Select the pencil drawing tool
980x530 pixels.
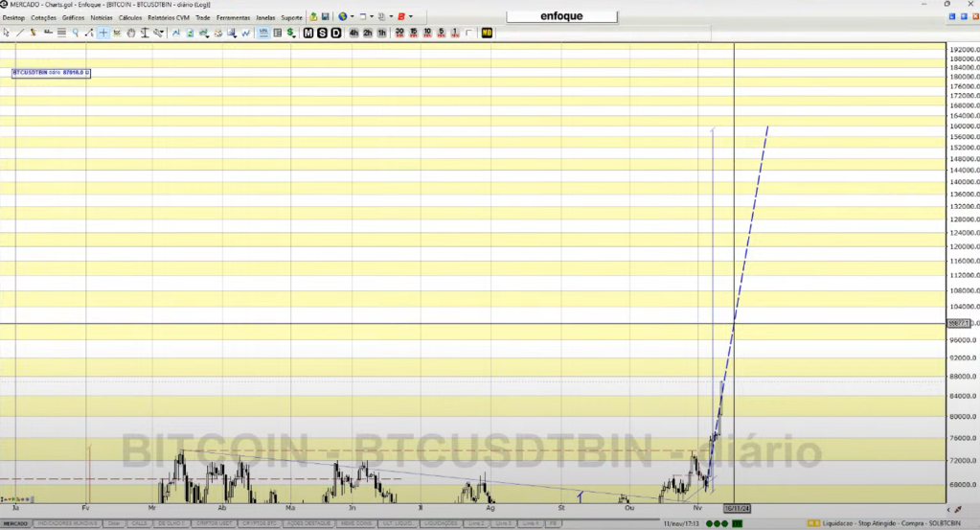pos(34,33)
